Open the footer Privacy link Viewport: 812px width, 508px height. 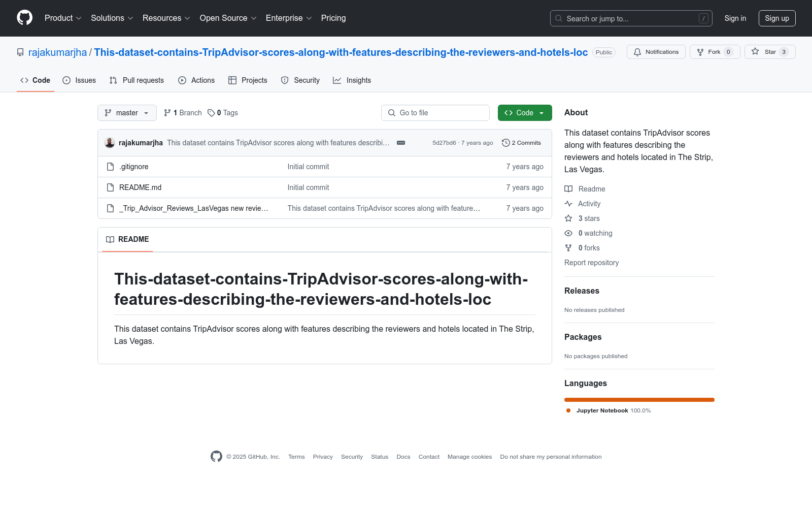pos(323,457)
